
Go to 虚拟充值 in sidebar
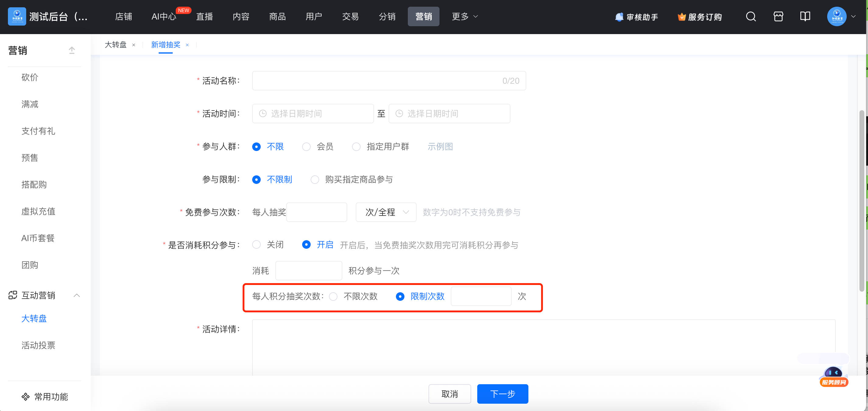click(x=38, y=211)
